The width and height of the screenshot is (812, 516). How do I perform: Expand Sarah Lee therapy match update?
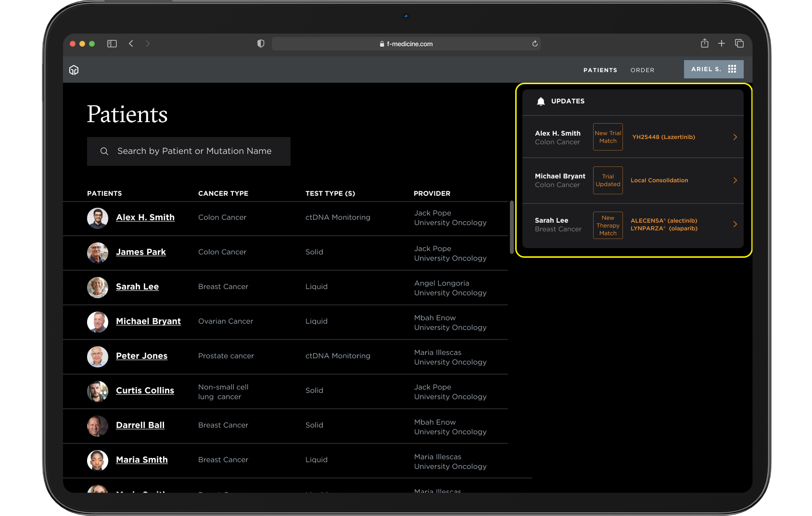735,224
